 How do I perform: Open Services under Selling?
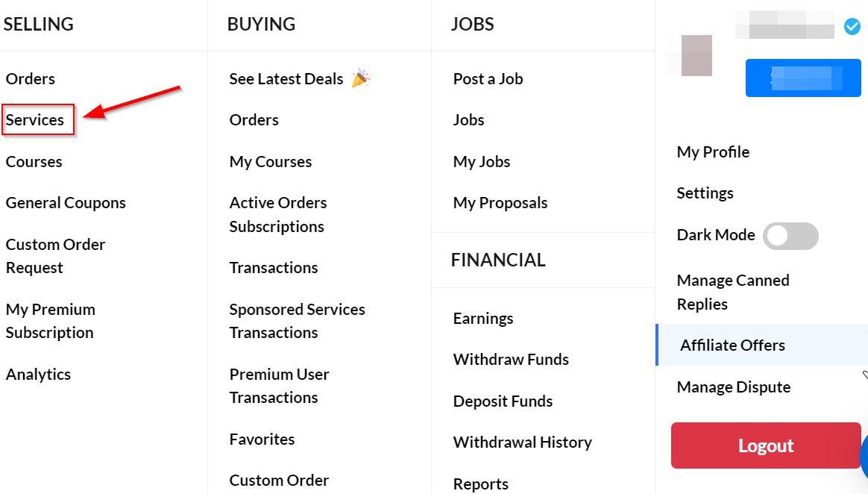coord(35,119)
